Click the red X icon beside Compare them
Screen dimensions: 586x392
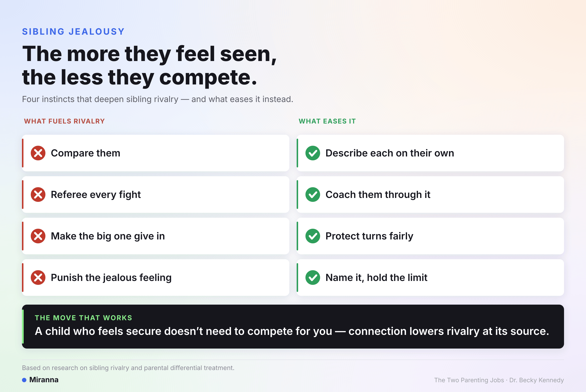tap(38, 153)
